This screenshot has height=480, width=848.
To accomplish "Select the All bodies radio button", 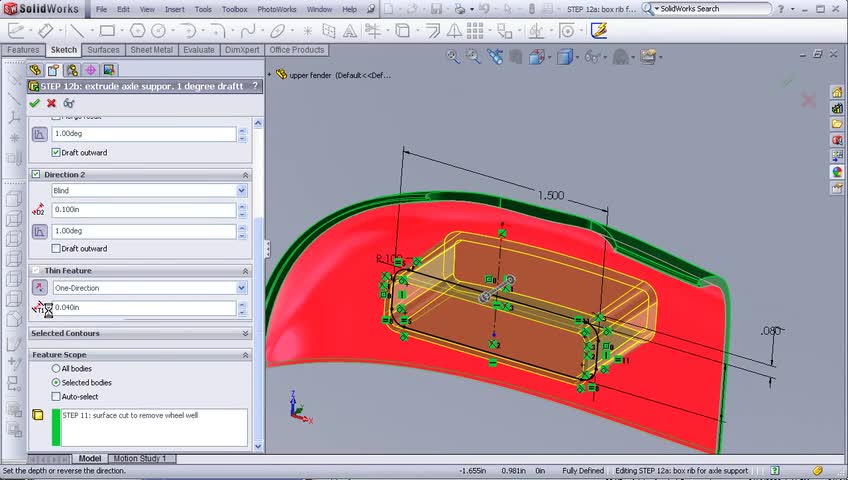I will [x=56, y=368].
